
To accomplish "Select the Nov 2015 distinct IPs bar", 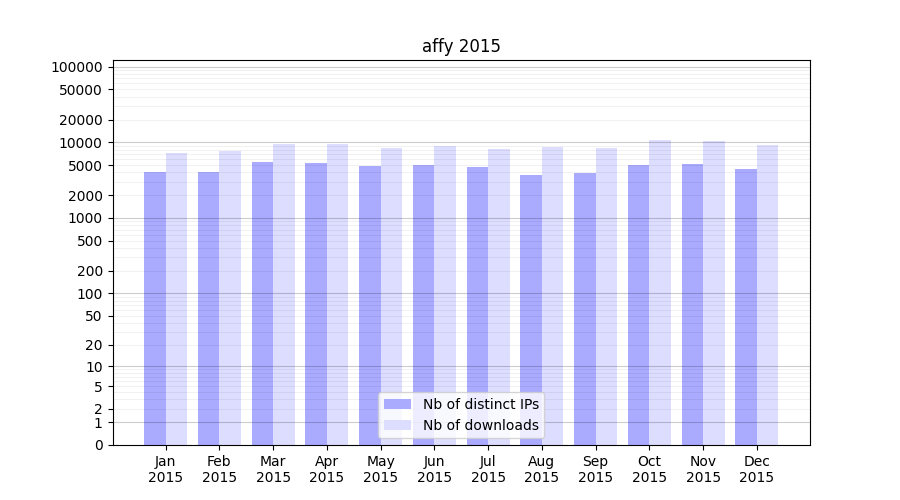I will click(x=692, y=304).
